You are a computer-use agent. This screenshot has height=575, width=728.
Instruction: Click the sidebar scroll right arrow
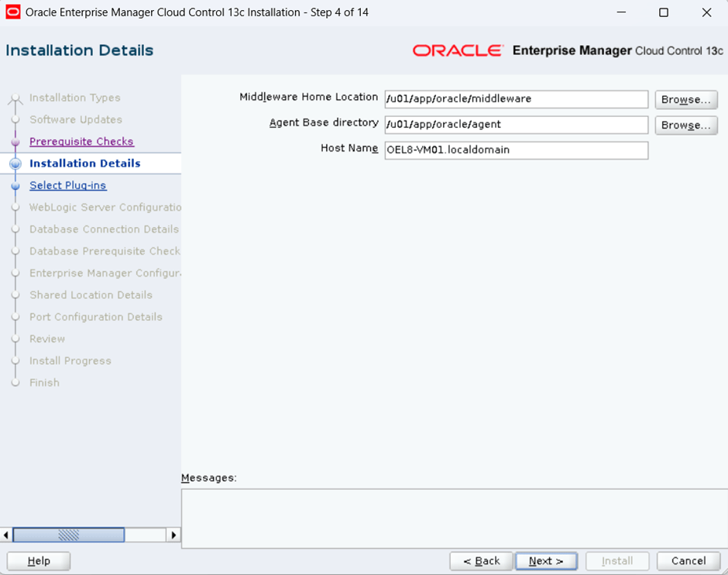click(x=173, y=535)
